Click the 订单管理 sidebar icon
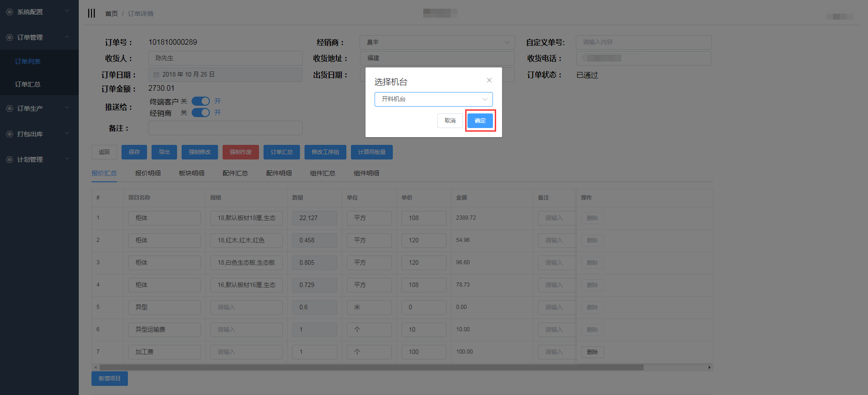868x395 pixels. tap(10, 37)
